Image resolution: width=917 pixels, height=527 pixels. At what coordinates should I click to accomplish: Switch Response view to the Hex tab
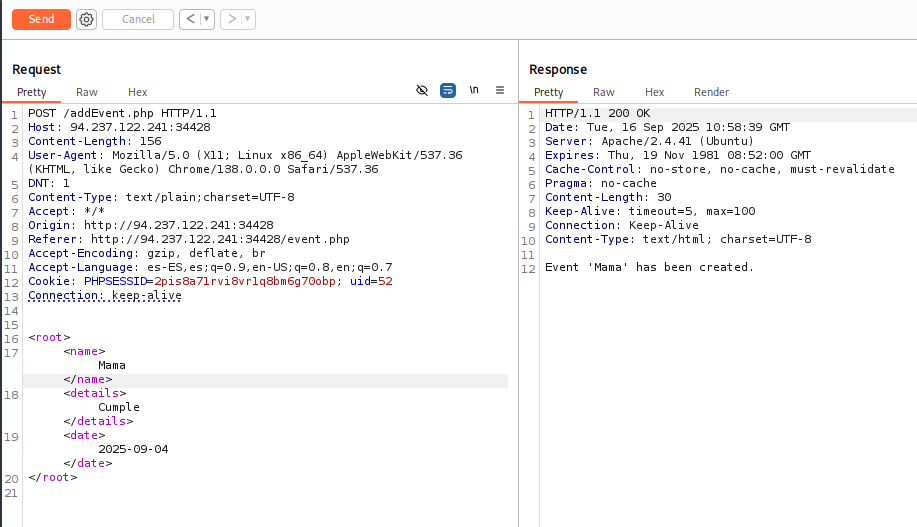[655, 92]
